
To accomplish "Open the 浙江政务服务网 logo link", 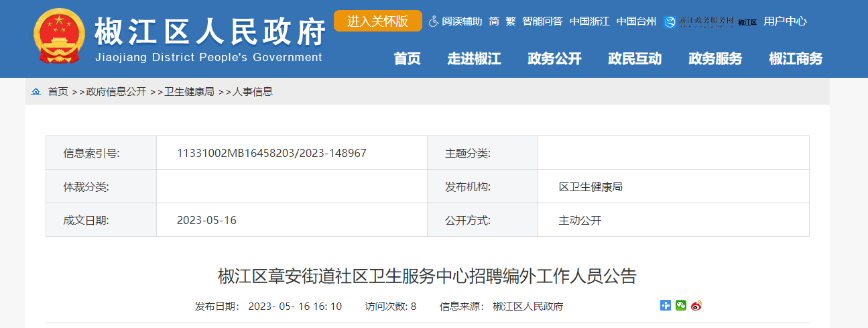I will 699,21.
